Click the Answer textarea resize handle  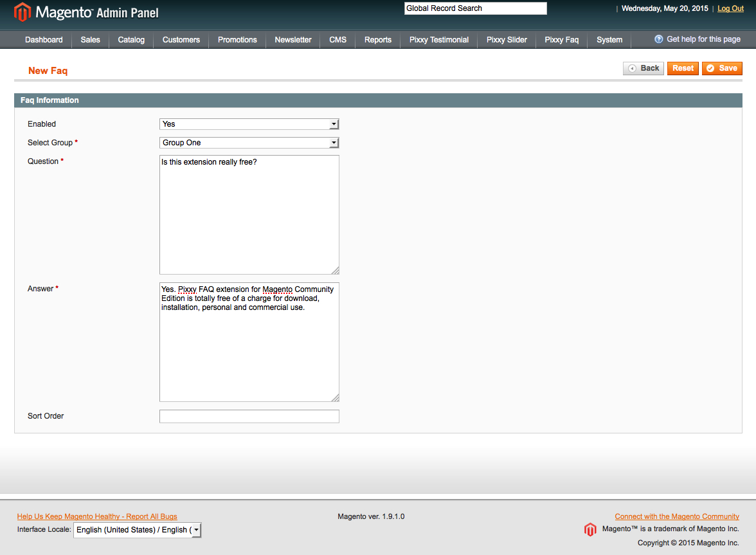pos(336,398)
